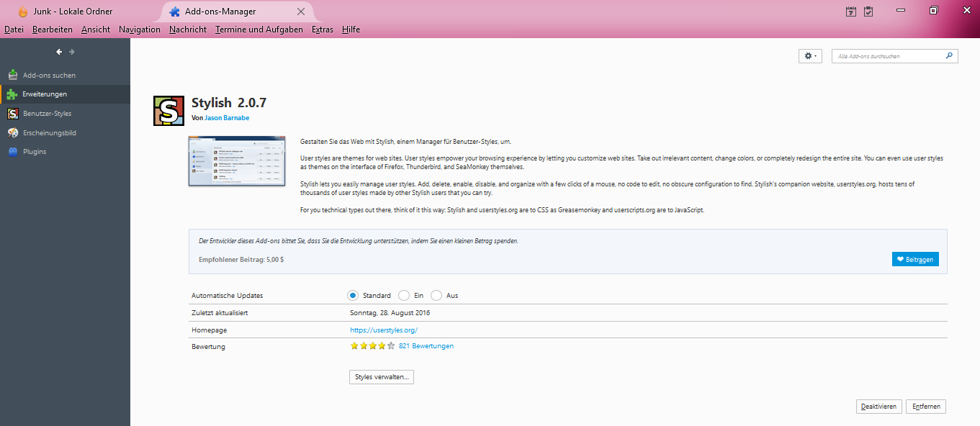Screen dimensions: 980x426
Task: Select Erweiterungen puzzle piece category
Action: (65, 94)
